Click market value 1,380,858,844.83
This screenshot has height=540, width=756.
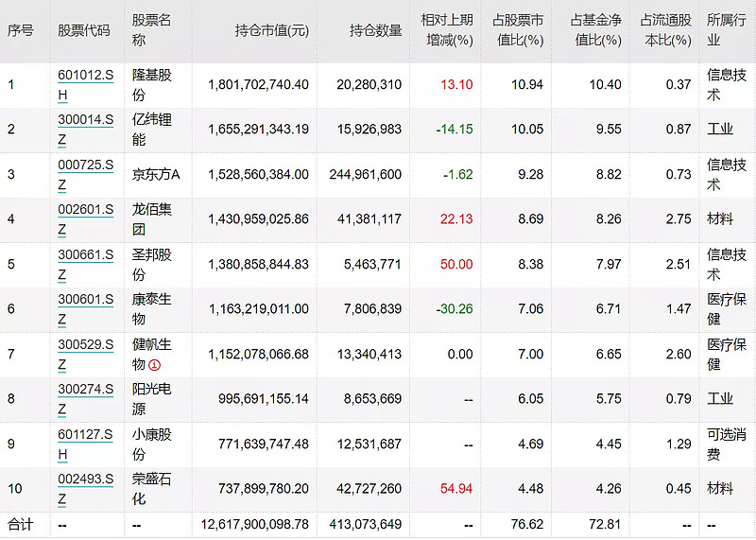pos(258,265)
